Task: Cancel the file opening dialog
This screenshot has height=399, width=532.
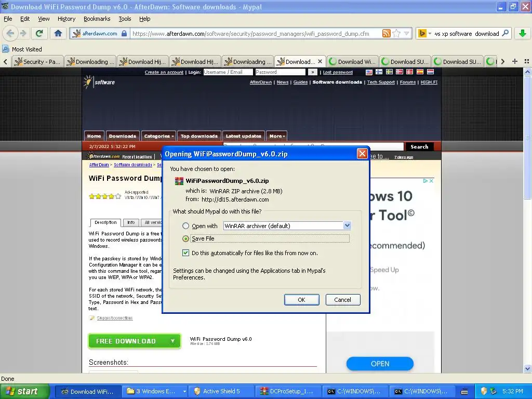Action: pyautogui.click(x=343, y=300)
